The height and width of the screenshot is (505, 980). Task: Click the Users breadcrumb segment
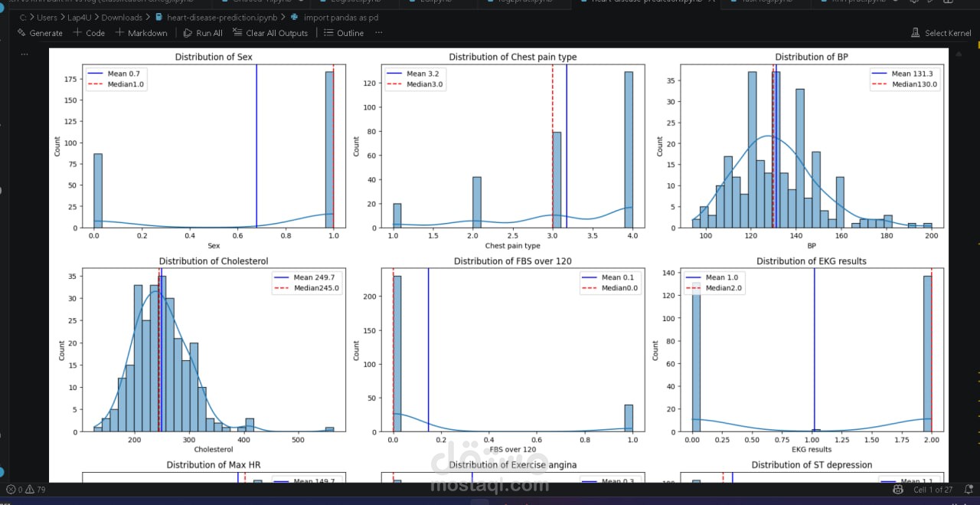click(x=47, y=17)
